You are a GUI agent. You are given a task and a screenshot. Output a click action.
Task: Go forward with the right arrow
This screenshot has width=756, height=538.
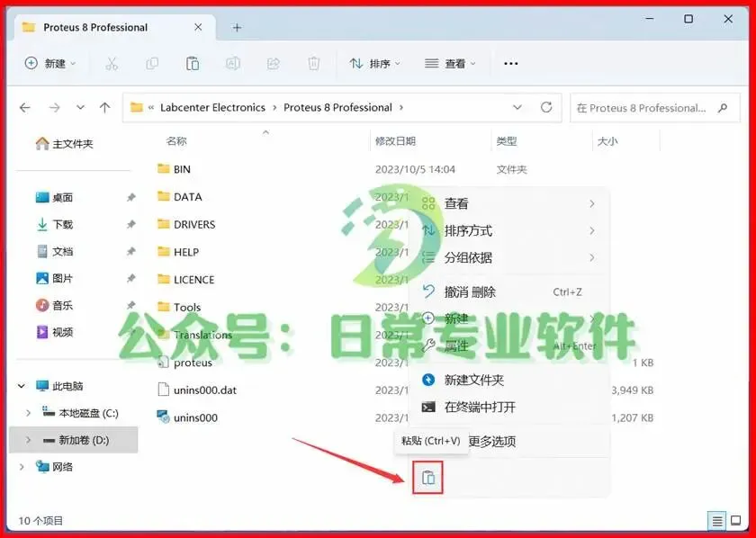click(54, 107)
